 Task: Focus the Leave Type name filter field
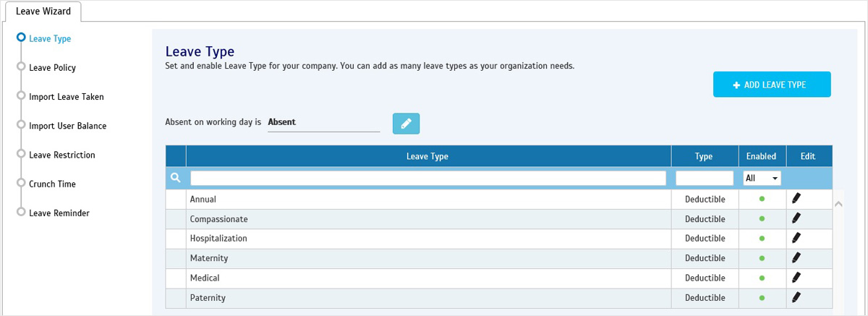(428, 178)
